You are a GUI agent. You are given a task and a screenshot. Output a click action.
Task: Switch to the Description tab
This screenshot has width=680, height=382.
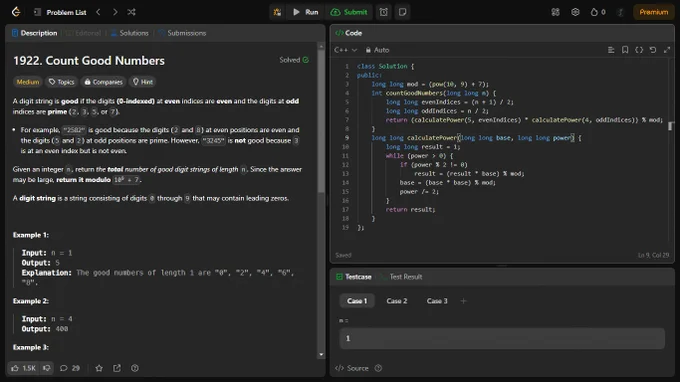34,33
